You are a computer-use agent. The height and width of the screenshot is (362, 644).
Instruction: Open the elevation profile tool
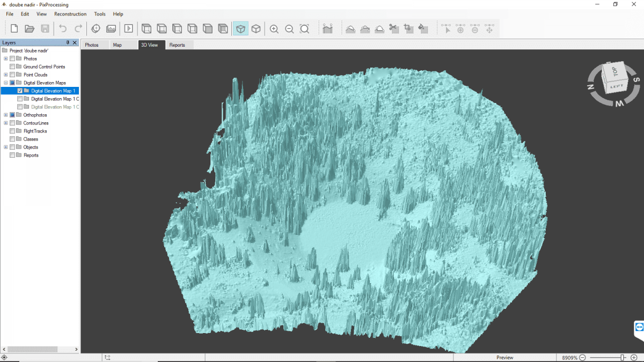click(328, 28)
